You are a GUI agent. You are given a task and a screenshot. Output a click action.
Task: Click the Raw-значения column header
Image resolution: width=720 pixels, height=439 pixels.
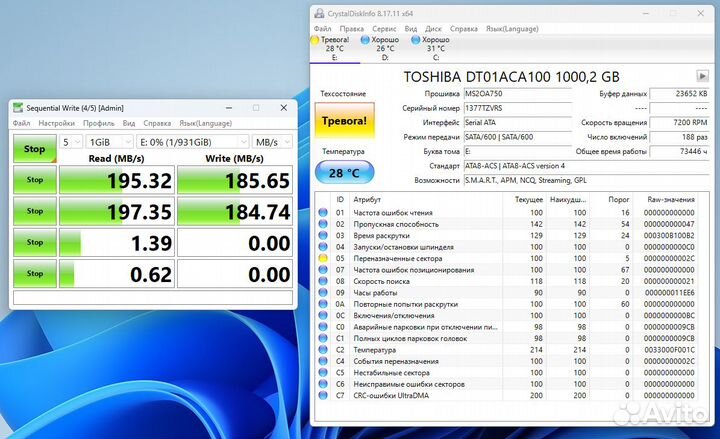pyautogui.click(x=671, y=199)
